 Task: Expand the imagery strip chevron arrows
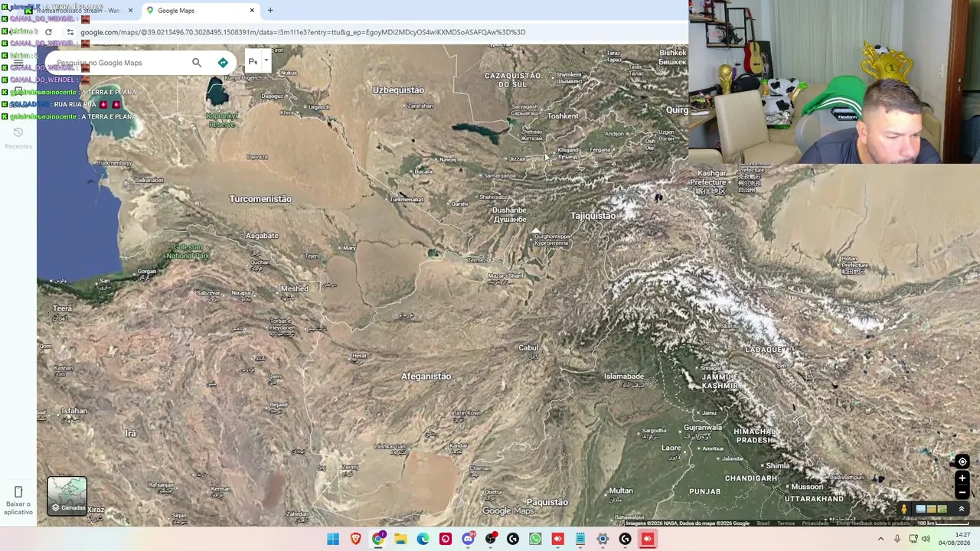pos(962,509)
